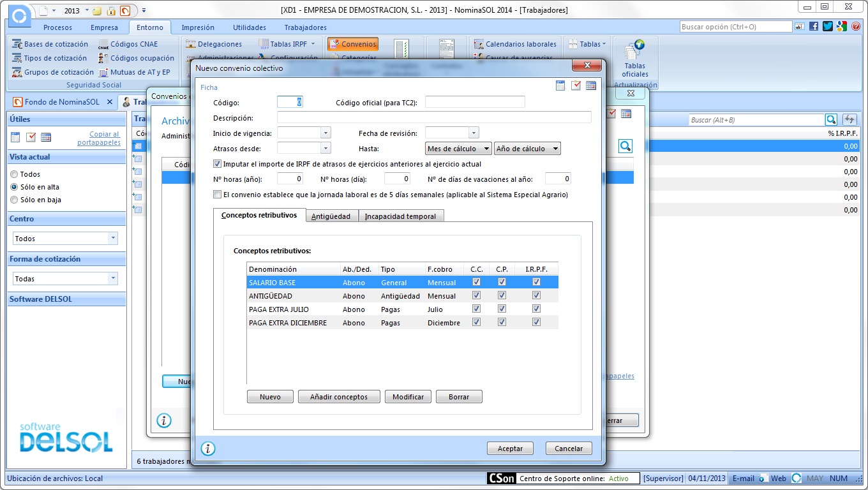This screenshot has height=490, width=868.
Task: Open Fecha de revisión date dropdown
Action: [x=474, y=133]
